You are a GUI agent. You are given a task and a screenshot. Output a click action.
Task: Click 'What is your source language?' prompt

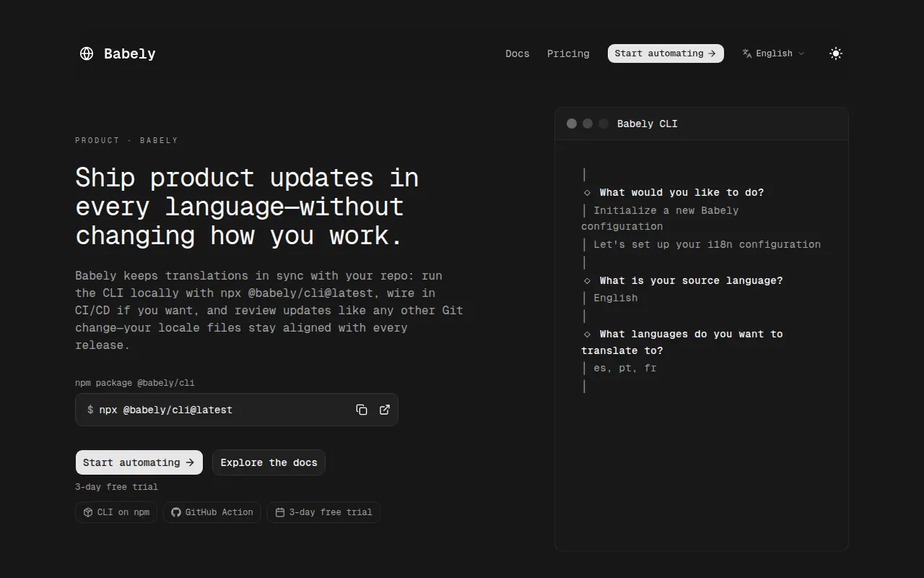pos(691,280)
